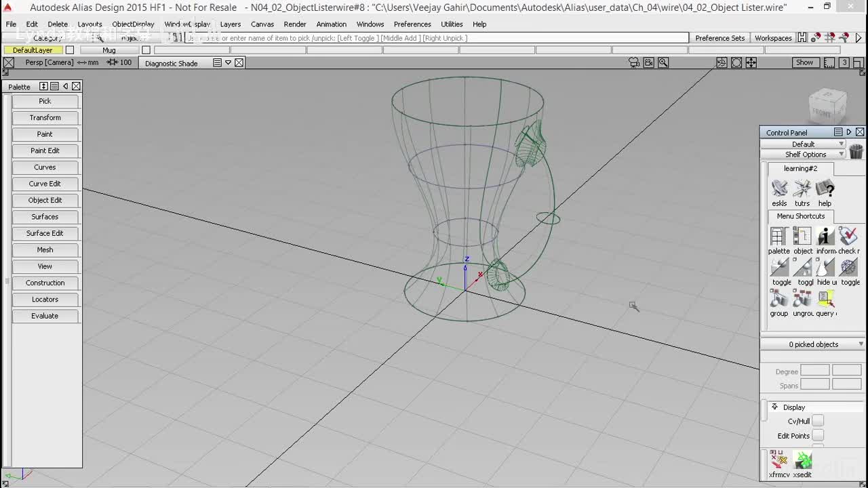Click the hide unselected shortcut icon
The height and width of the screenshot is (488, 868).
tap(825, 267)
